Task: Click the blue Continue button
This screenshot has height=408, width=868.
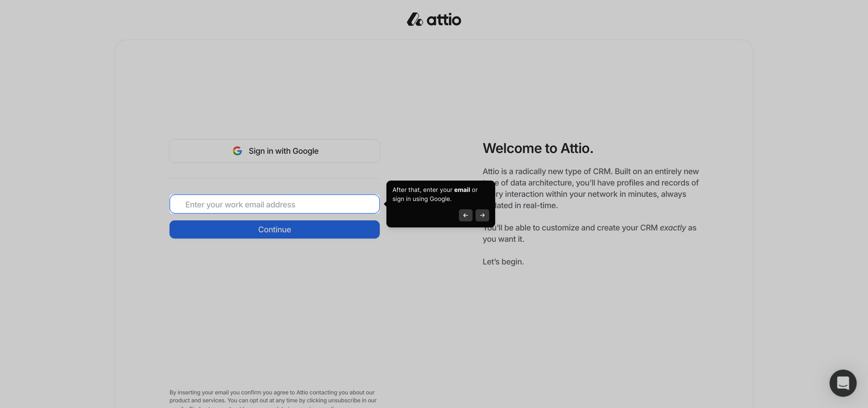Action: [275, 229]
